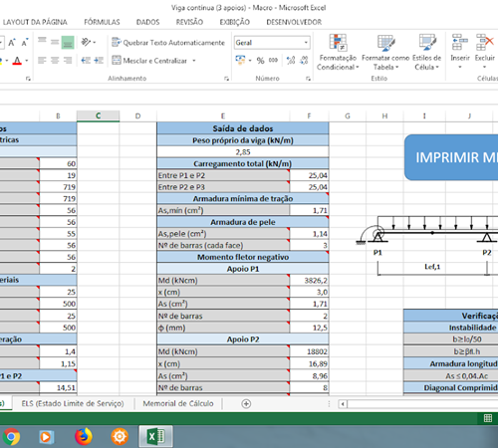Select column H header
The image size is (498, 448).
384,115
